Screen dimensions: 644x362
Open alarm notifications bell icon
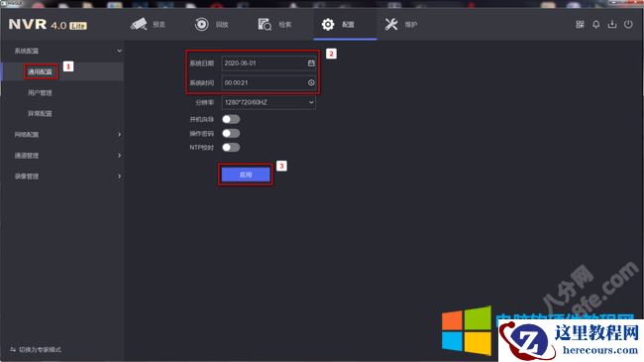tap(595, 24)
